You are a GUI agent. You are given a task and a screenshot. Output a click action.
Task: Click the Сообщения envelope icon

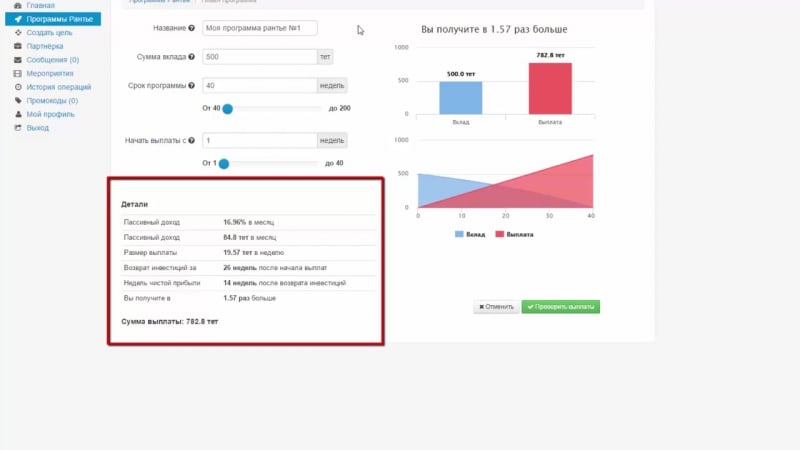[x=18, y=60]
